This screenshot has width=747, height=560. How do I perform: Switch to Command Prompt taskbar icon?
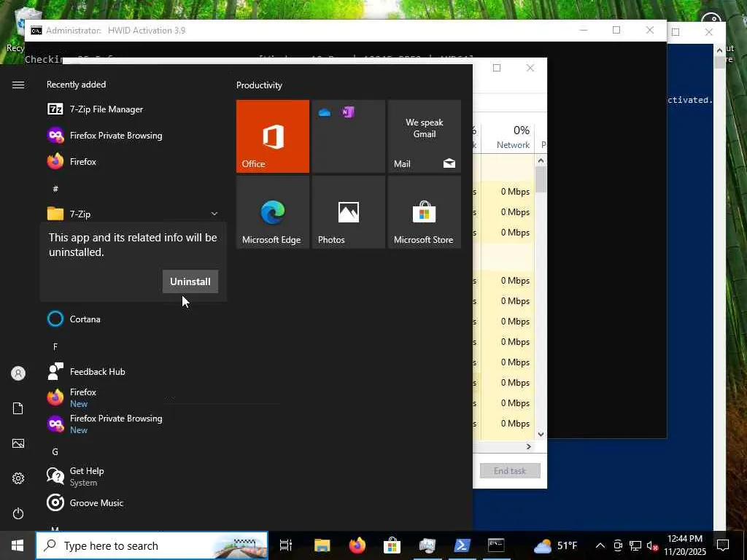496,545
